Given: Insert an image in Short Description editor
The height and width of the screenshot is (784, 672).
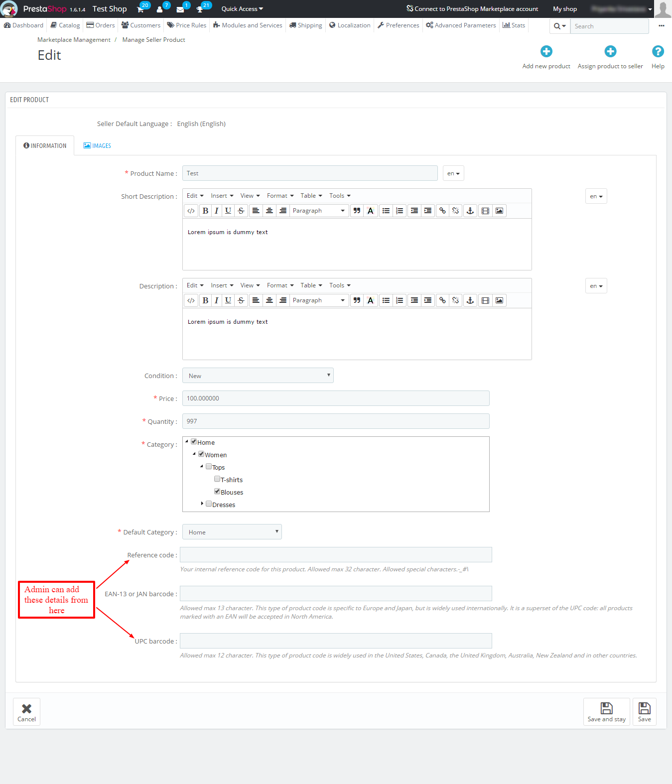Looking at the screenshot, I should pos(499,211).
